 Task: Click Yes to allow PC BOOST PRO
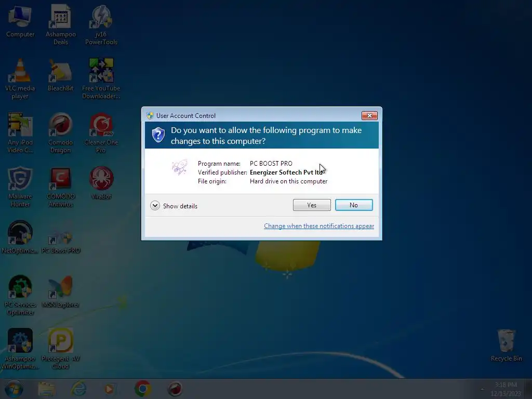click(312, 205)
